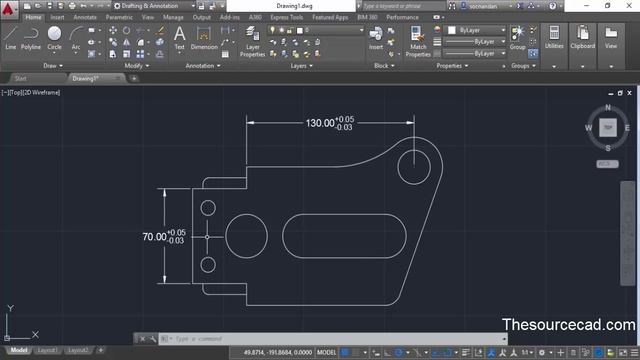The image size is (640, 360).
Task: Select the Line tool
Action: coord(11,38)
